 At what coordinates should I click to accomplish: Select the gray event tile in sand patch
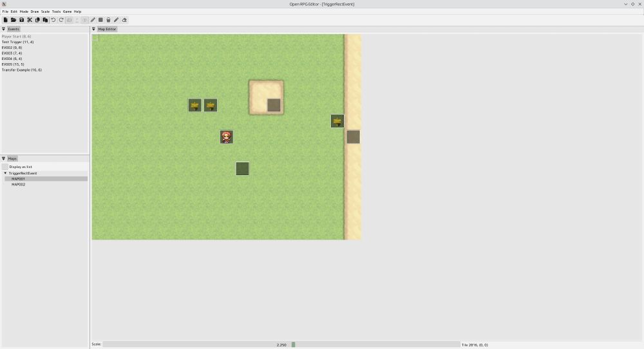point(274,105)
